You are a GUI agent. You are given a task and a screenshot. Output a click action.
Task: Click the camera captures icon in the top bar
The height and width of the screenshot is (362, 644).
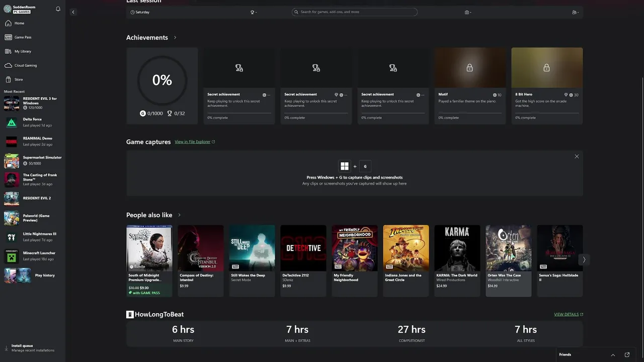pos(467,12)
